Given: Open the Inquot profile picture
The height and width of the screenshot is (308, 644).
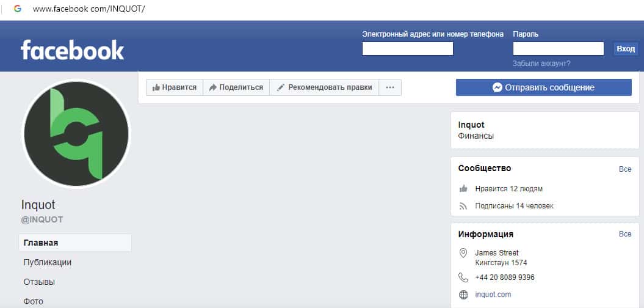Looking at the screenshot, I should (x=76, y=133).
